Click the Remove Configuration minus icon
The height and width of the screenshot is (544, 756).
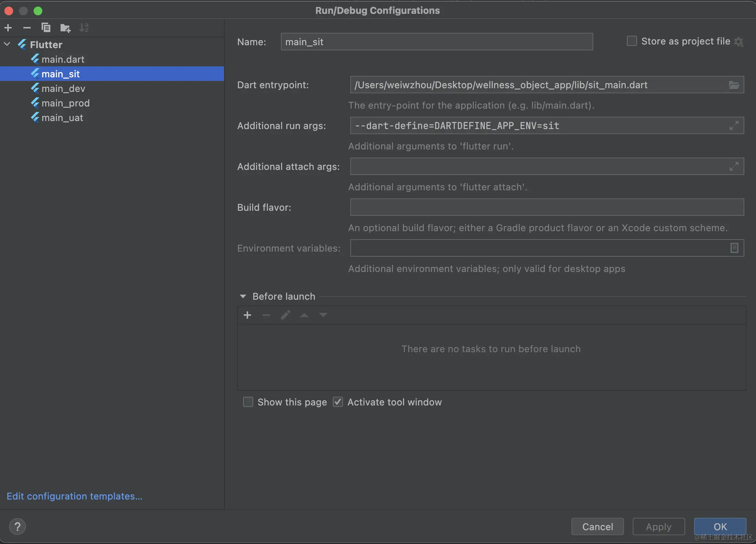(x=27, y=28)
